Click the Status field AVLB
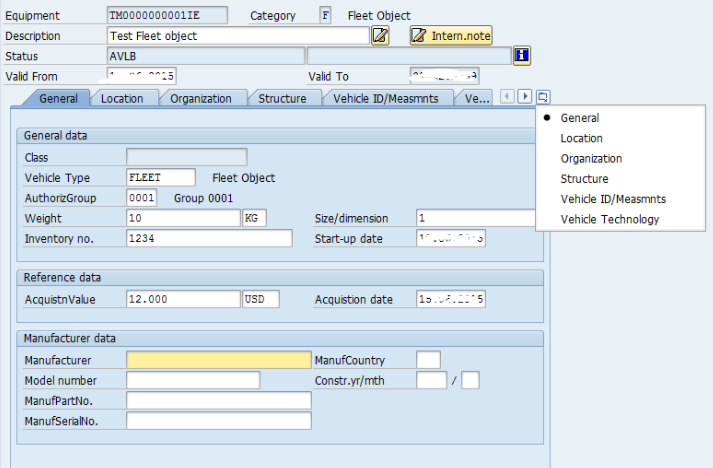The height and width of the screenshot is (468, 713). [206, 56]
